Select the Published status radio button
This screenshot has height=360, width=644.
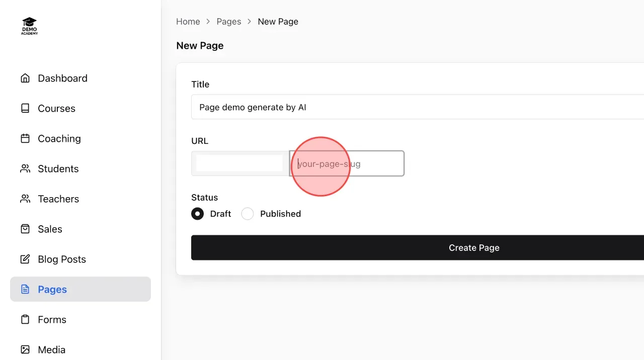coord(248,214)
